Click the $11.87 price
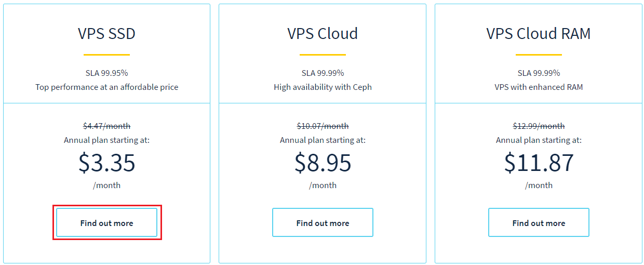Viewport: 644px width, 265px height. [x=539, y=162]
